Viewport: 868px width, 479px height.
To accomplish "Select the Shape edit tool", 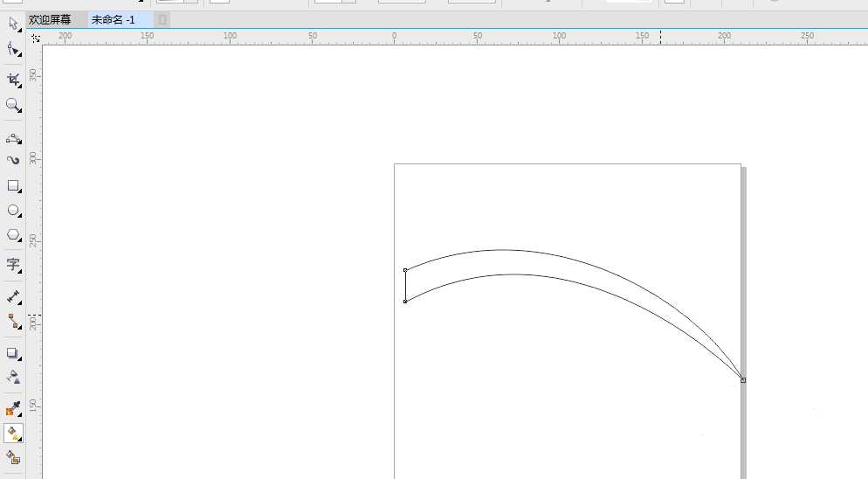I will [x=13, y=49].
